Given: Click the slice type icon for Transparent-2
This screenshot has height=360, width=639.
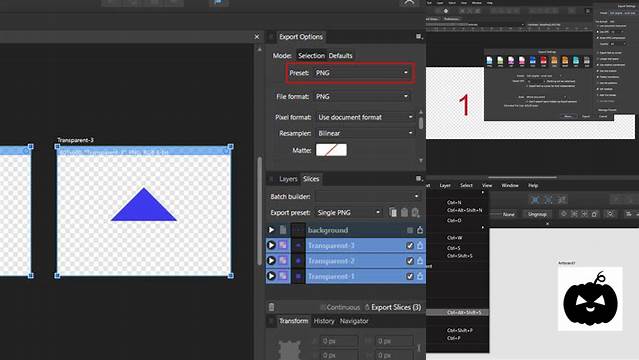Looking at the screenshot, I should (x=283, y=261).
